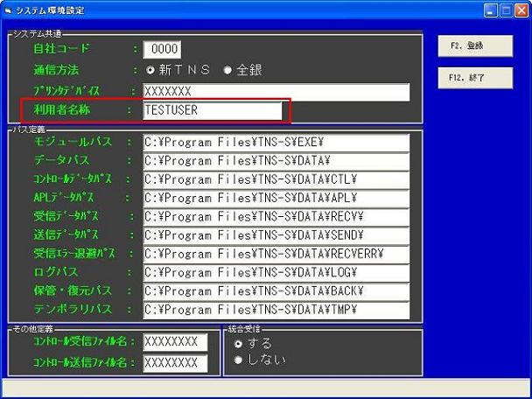
Task: Click the システム共通 group heading
Action: (38, 34)
